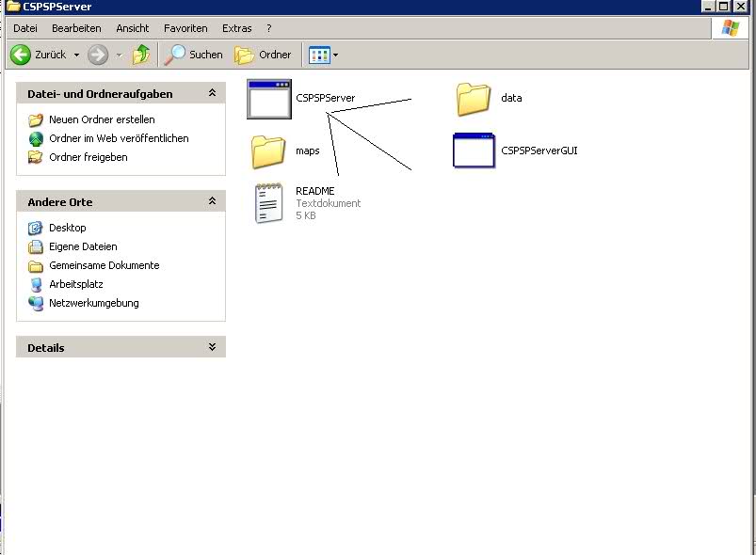Open the Zurück history dropdown arrow

[76, 55]
